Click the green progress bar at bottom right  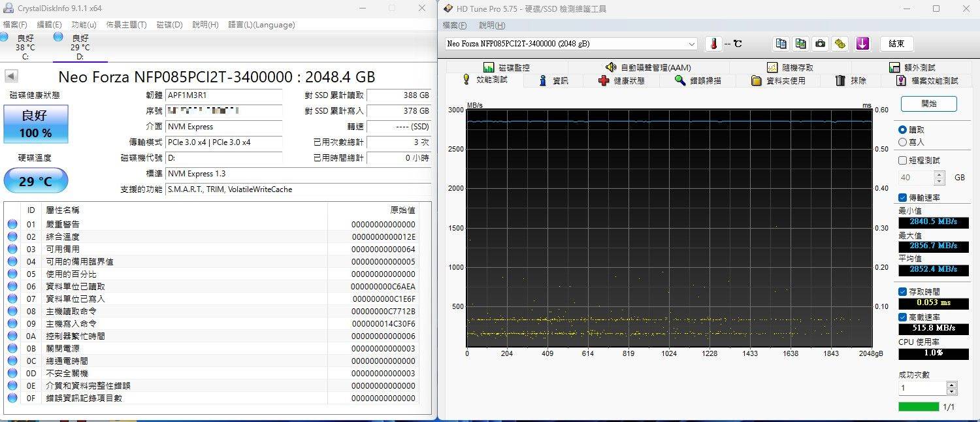pyautogui.click(x=920, y=406)
